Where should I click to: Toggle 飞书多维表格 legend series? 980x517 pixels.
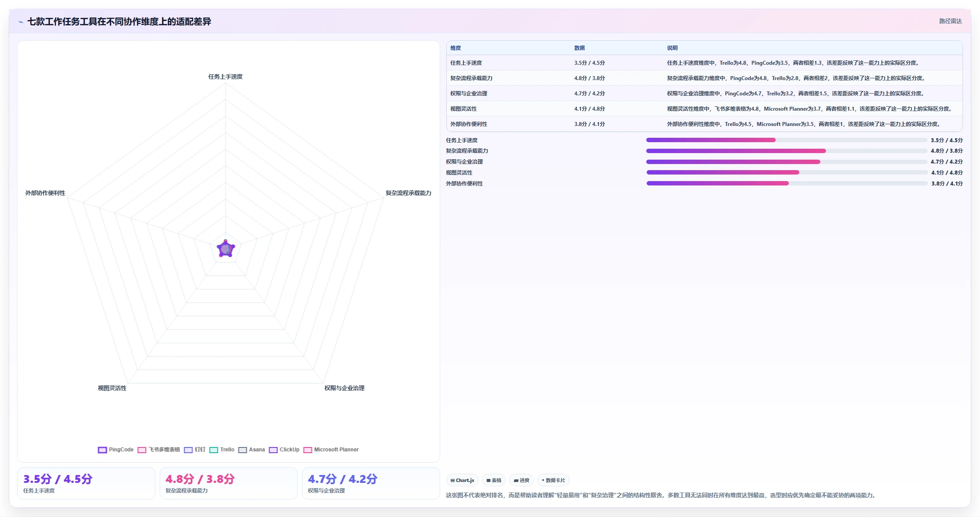coord(159,450)
